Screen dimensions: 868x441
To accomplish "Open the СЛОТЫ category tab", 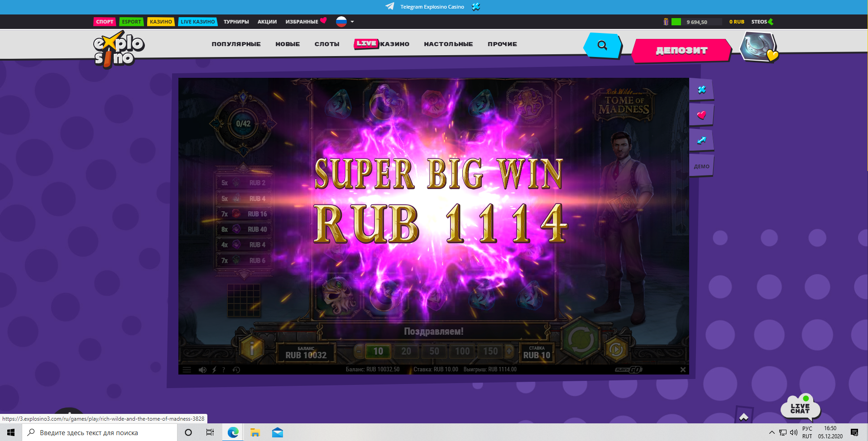I will pyautogui.click(x=327, y=44).
